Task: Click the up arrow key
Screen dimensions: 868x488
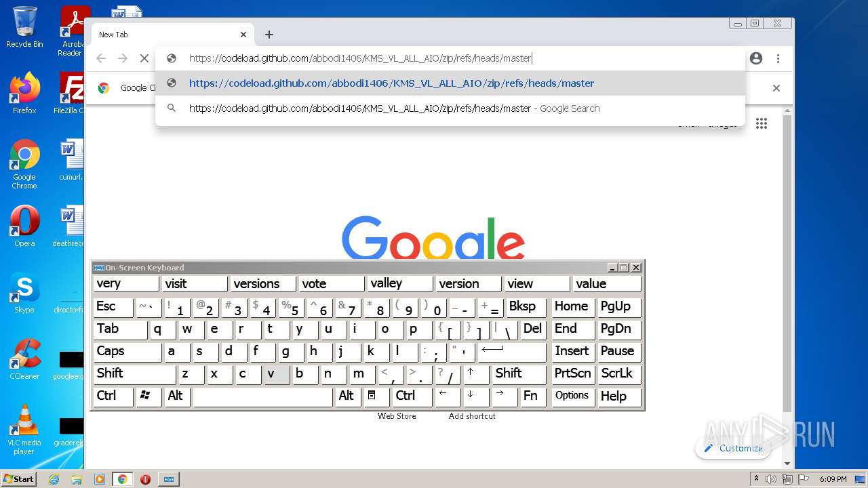Action: tap(476, 374)
